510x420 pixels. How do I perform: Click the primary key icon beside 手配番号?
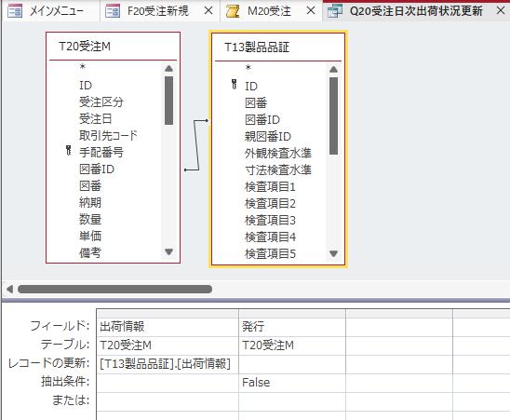(x=68, y=151)
